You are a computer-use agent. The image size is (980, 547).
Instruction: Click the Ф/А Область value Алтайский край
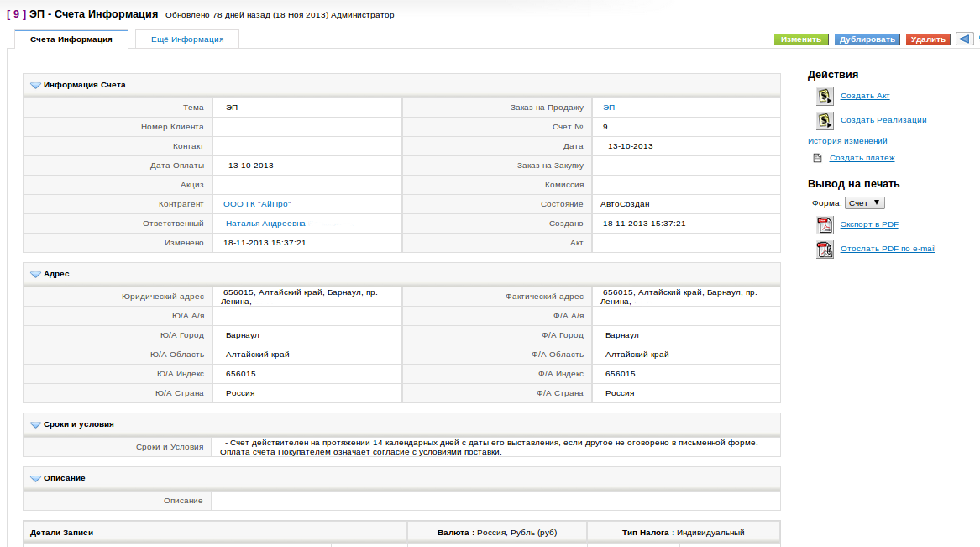tap(637, 355)
